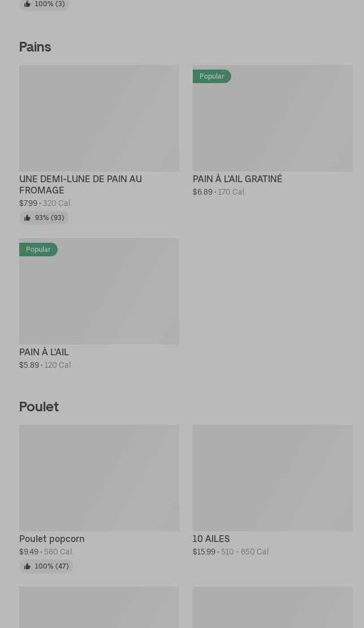Click Popular badge on Pain à l'ail
Viewport: 364px width, 628px height.
38,250
